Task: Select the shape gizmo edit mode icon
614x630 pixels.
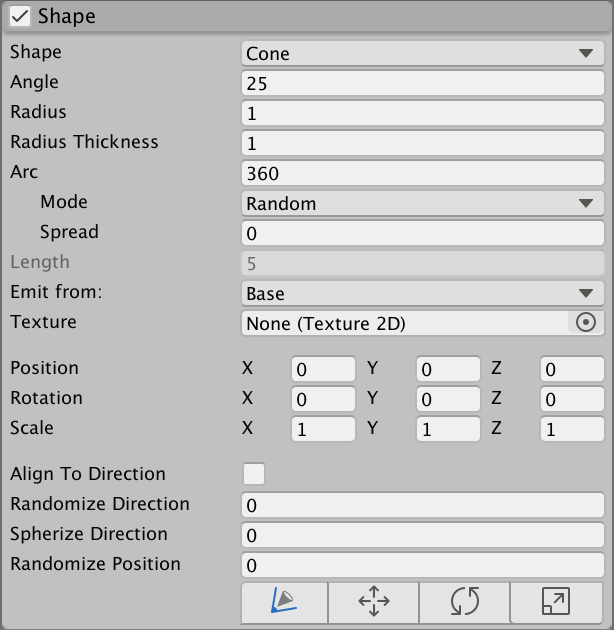Action: 284,601
